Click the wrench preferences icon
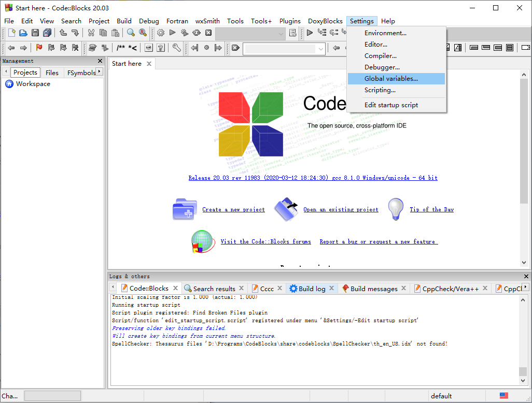This screenshot has height=403, width=532. [176, 48]
